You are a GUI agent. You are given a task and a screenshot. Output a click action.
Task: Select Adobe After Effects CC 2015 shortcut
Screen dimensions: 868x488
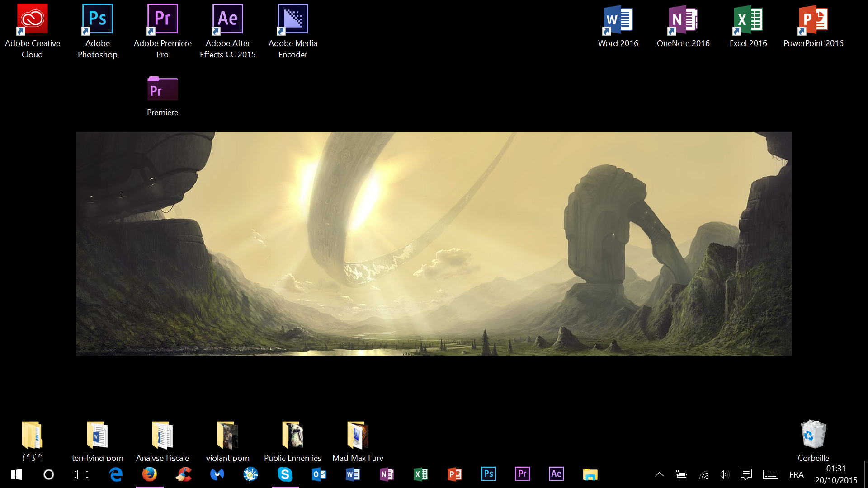[228, 32]
